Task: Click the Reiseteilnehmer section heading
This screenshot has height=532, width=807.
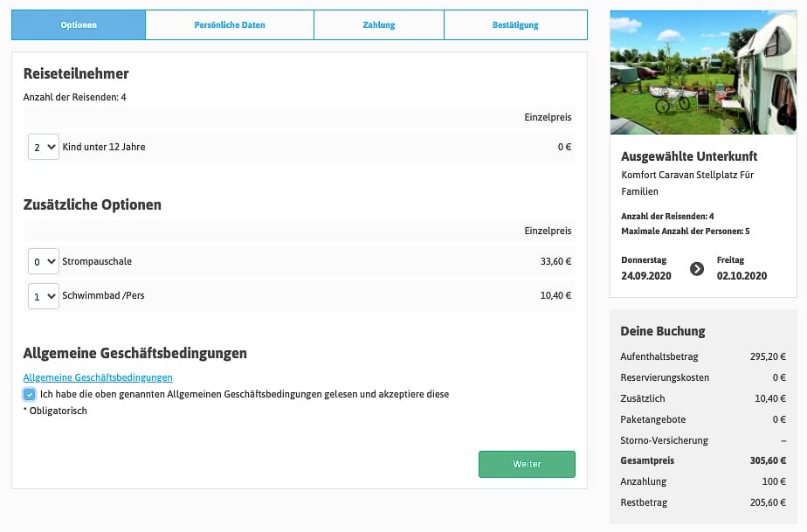Action: point(76,74)
